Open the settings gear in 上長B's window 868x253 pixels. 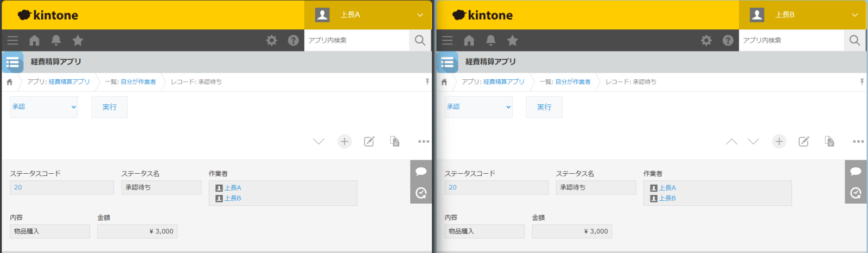pos(706,40)
